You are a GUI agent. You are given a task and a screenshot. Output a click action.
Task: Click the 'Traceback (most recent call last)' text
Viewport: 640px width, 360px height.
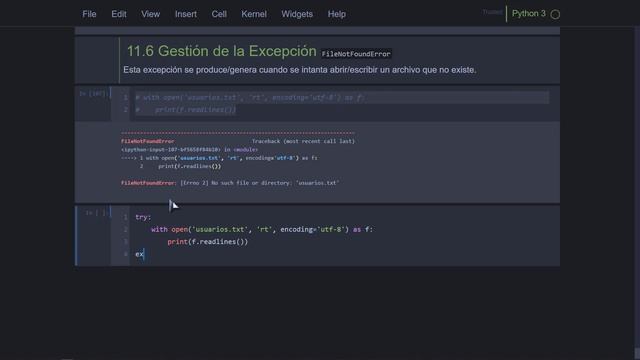click(x=303, y=141)
